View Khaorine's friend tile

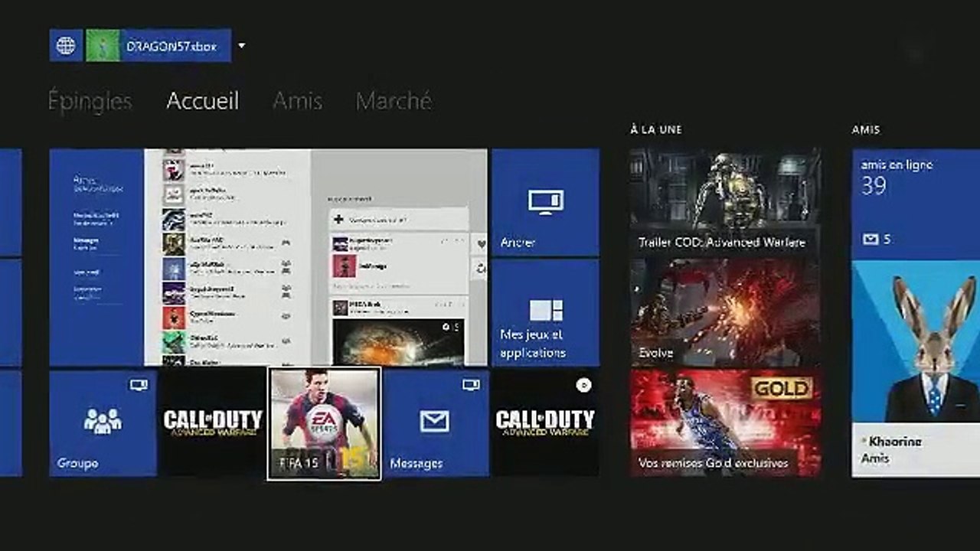(916, 369)
